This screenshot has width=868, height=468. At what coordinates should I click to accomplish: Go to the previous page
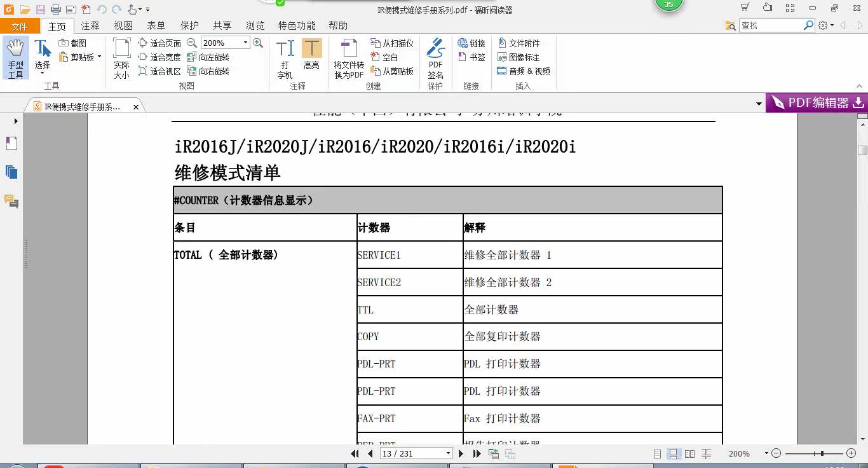tap(370, 454)
